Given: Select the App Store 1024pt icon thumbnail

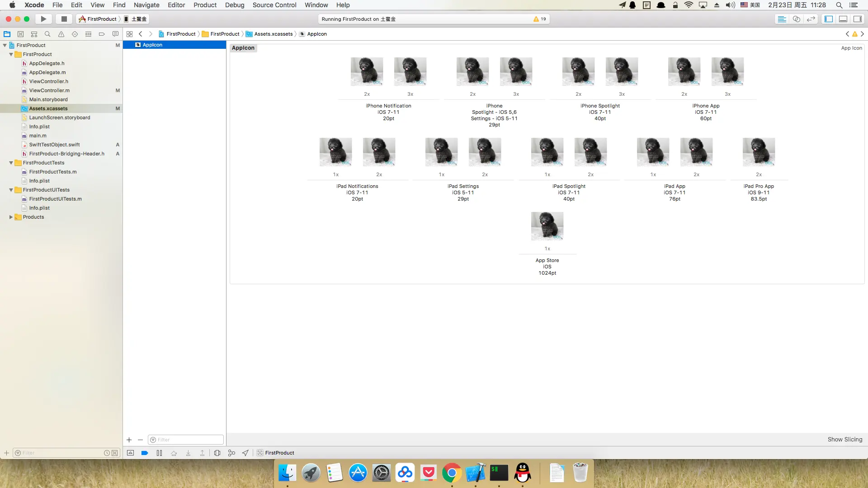Looking at the screenshot, I should click(547, 226).
